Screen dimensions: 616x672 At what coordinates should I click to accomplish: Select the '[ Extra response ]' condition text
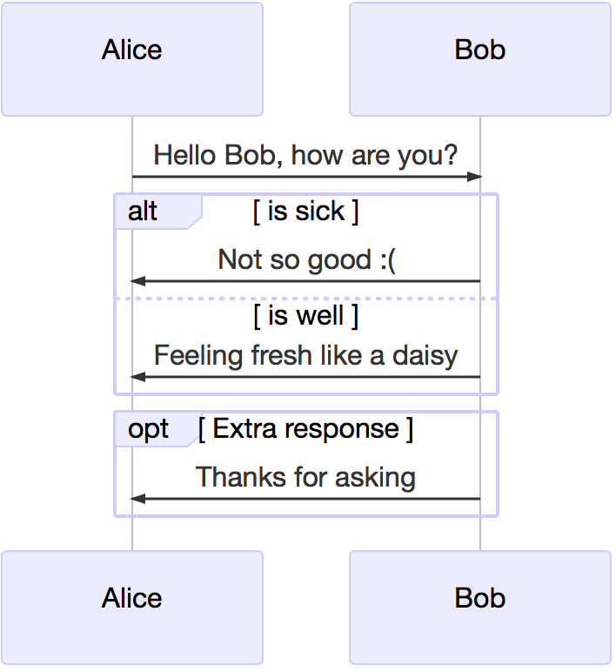[x=306, y=429]
